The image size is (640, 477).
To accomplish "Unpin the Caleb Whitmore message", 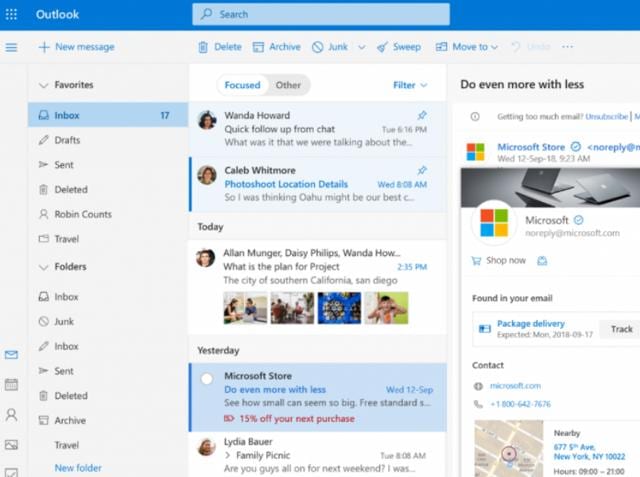I will [x=422, y=170].
